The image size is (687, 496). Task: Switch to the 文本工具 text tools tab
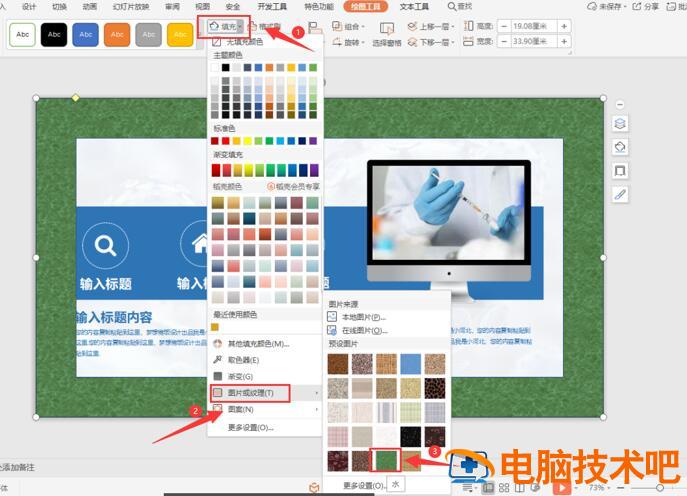(x=414, y=7)
